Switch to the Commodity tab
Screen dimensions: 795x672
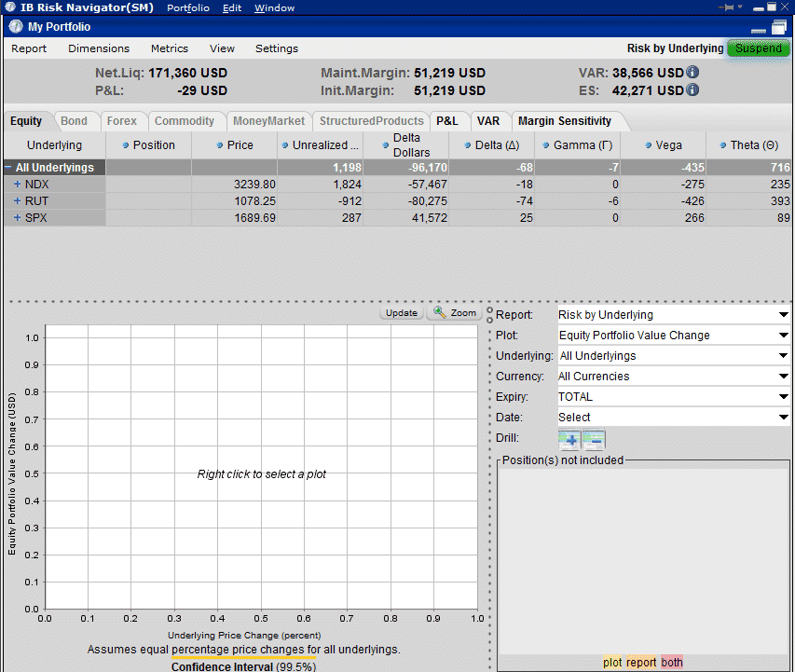coord(185,121)
